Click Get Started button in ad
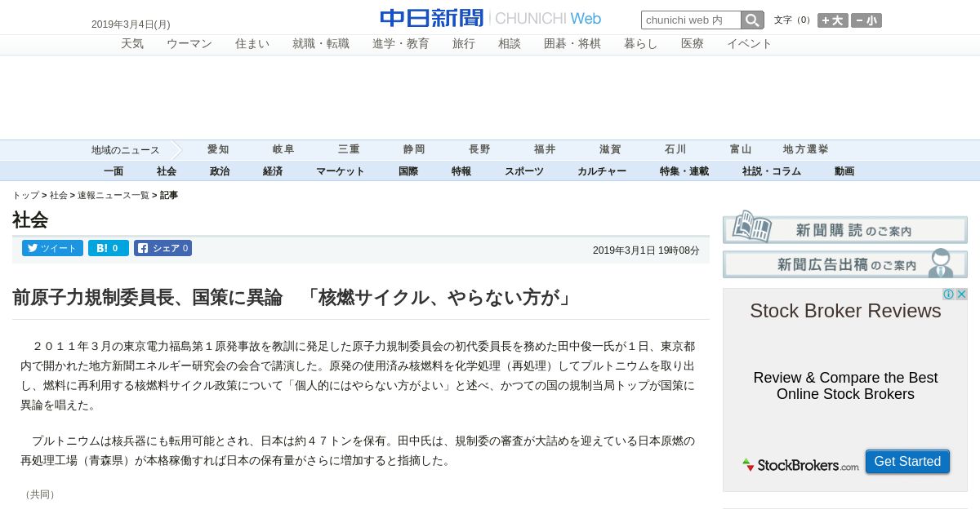The image size is (980, 514). [x=907, y=462]
